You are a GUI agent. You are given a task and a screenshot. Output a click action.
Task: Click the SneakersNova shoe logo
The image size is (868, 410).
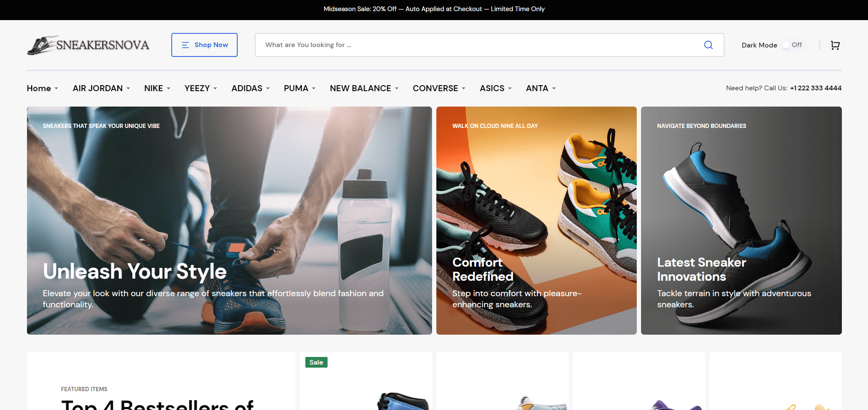point(88,45)
